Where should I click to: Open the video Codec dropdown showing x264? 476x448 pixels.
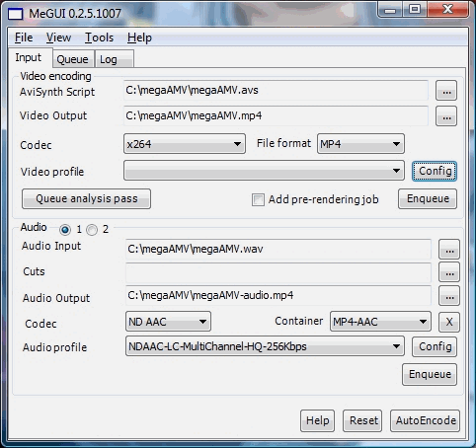185,144
